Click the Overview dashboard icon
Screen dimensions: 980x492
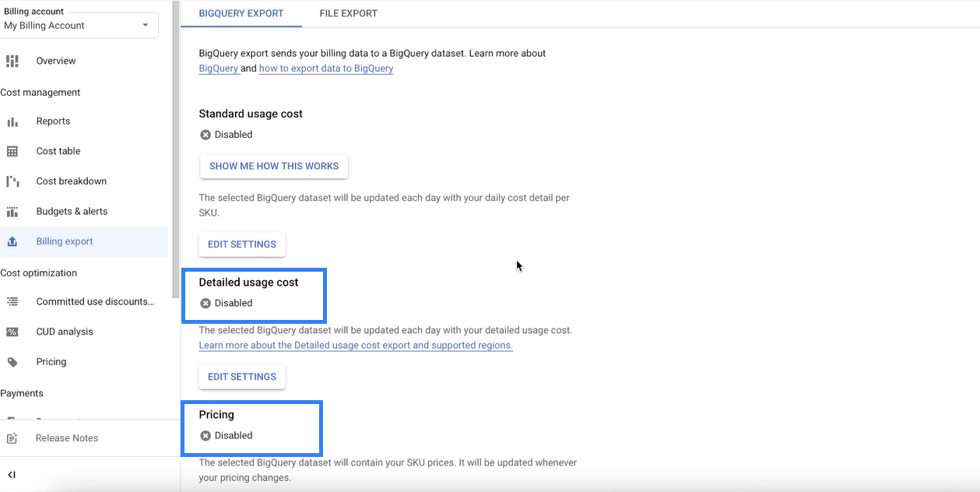pos(12,61)
